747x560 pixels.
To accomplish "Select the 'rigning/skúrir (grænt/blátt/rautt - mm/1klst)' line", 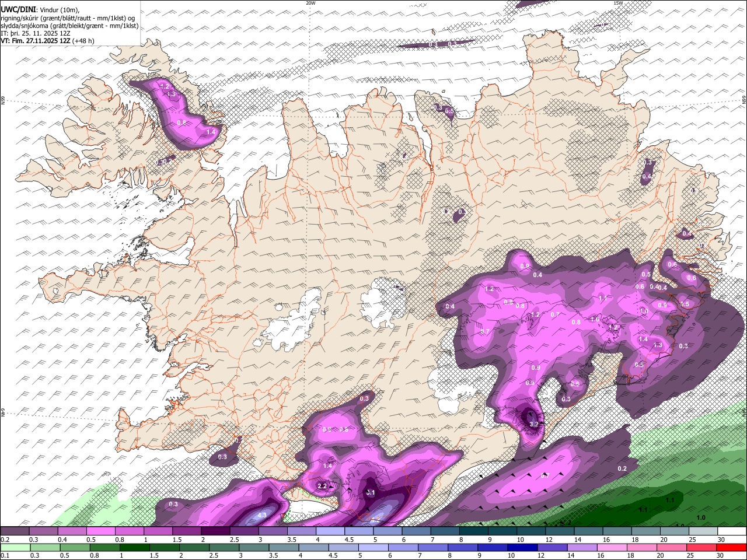I will (x=64, y=18).
